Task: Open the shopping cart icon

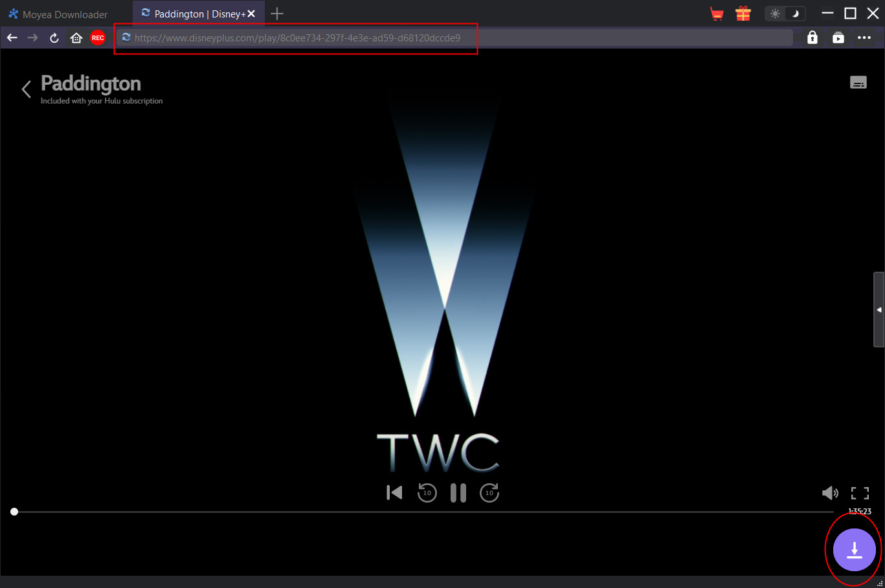Action: coord(717,14)
